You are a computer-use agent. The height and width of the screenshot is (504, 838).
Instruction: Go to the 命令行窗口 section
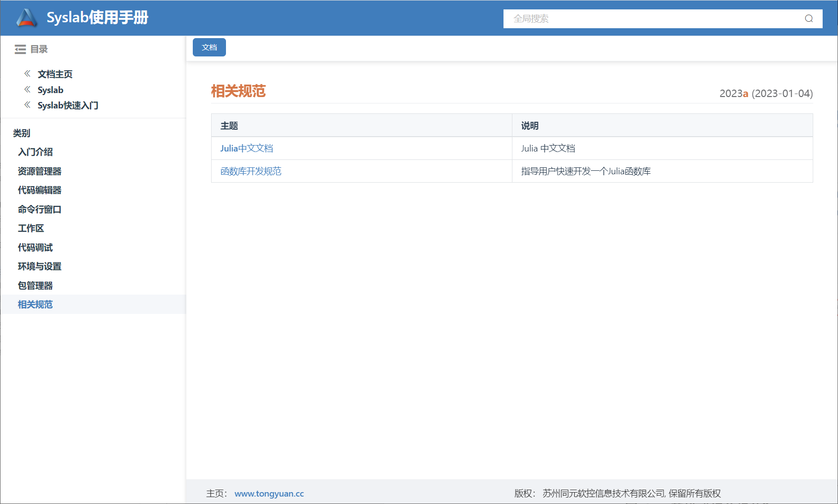(x=40, y=209)
